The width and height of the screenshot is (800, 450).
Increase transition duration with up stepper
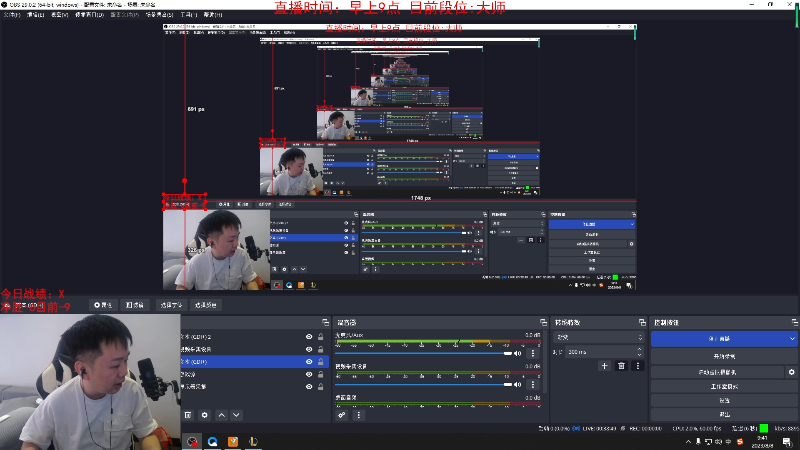640,349
